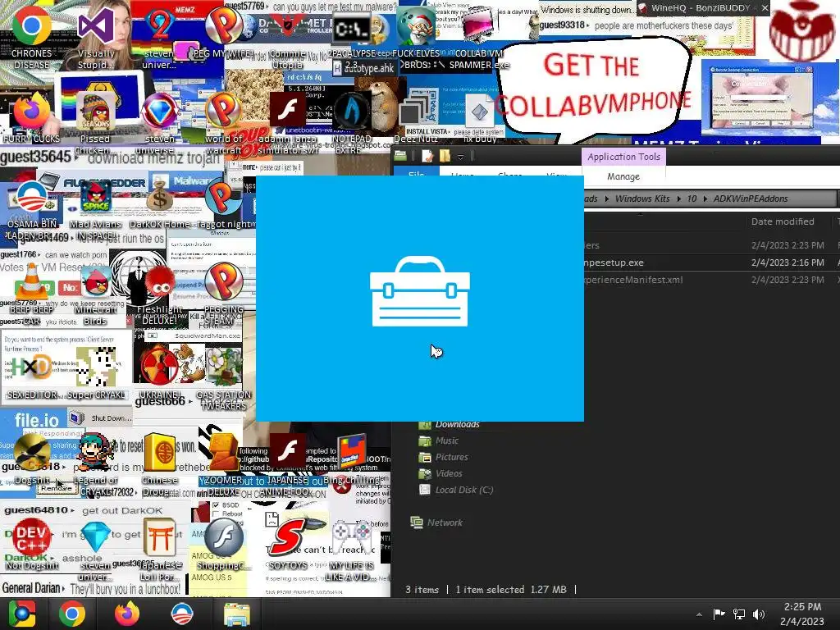The width and height of the screenshot is (840, 630).
Task: Open the BEEP BEEP CAR VLC cone icon
Action: [31, 294]
